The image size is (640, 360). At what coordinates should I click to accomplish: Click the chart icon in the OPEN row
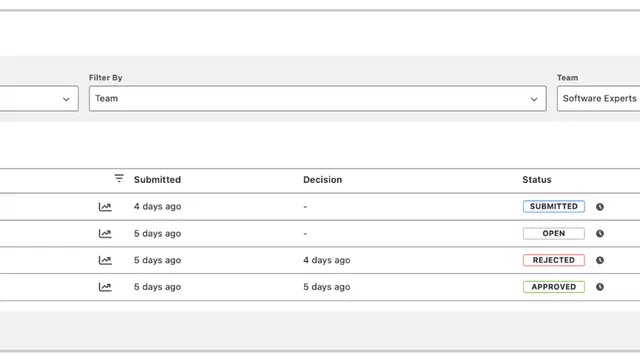point(105,233)
